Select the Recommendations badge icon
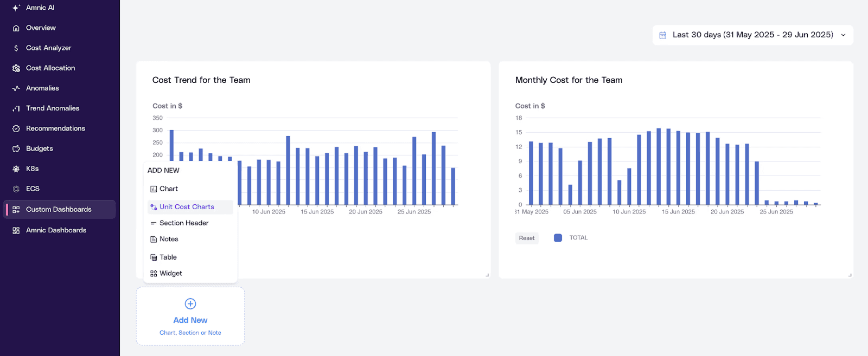The image size is (868, 356). [x=16, y=128]
